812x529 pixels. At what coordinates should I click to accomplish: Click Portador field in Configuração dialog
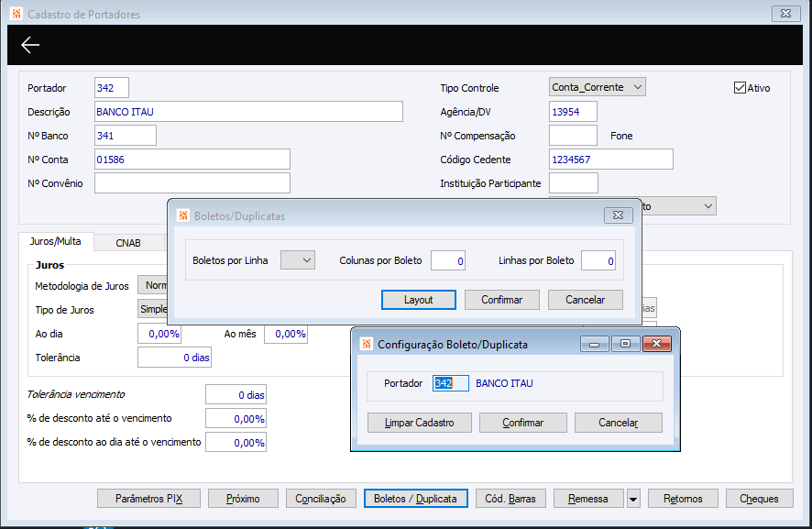451,383
